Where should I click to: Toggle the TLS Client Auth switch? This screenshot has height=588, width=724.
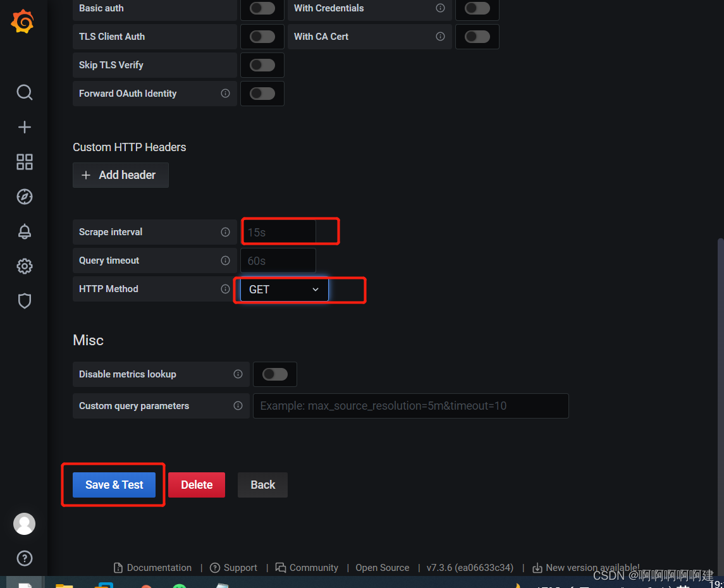(x=262, y=37)
